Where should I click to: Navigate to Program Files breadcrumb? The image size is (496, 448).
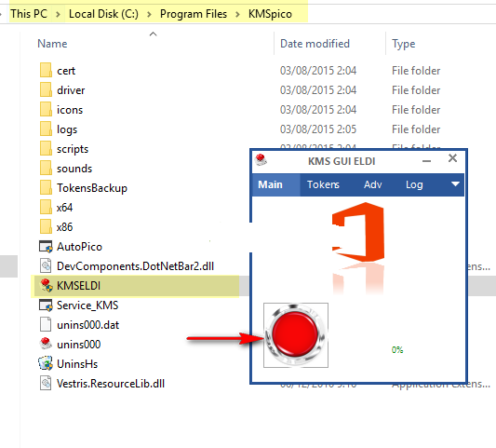(x=194, y=14)
